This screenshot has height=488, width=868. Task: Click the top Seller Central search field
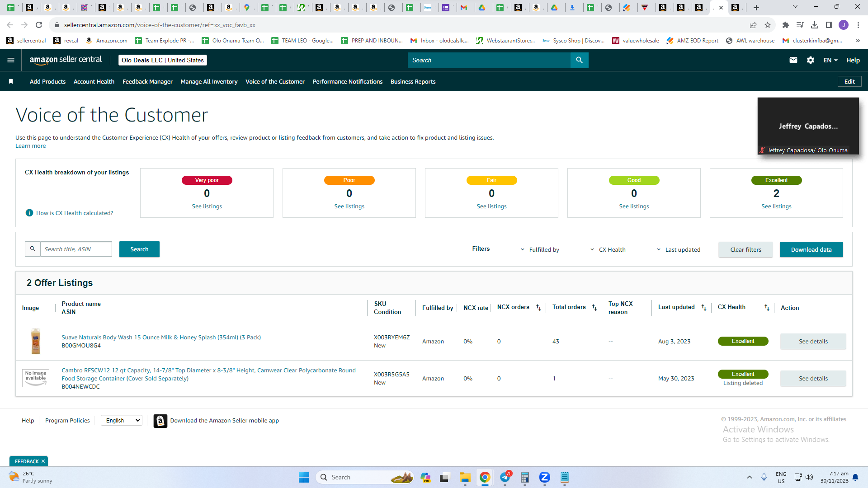pyautogui.click(x=489, y=60)
